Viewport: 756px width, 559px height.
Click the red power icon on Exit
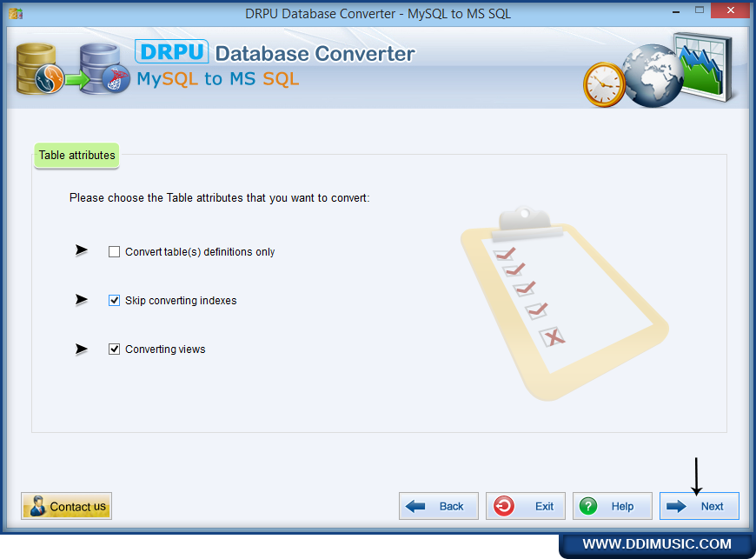coord(504,506)
